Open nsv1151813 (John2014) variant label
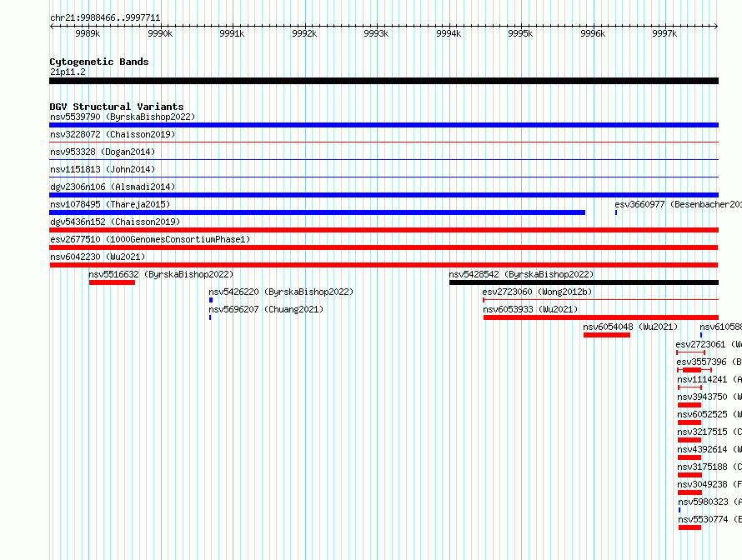The height and width of the screenshot is (560, 742). pyautogui.click(x=103, y=169)
